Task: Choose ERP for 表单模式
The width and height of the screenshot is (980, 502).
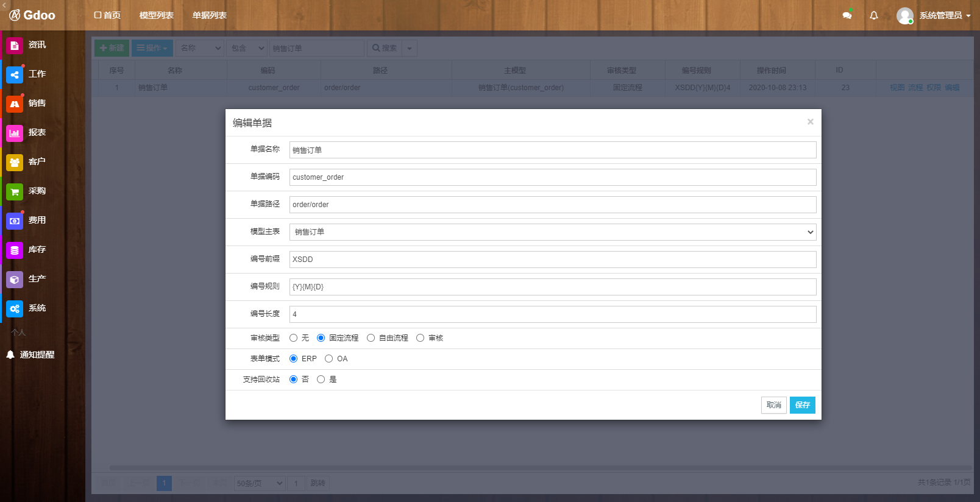Action: coord(294,359)
